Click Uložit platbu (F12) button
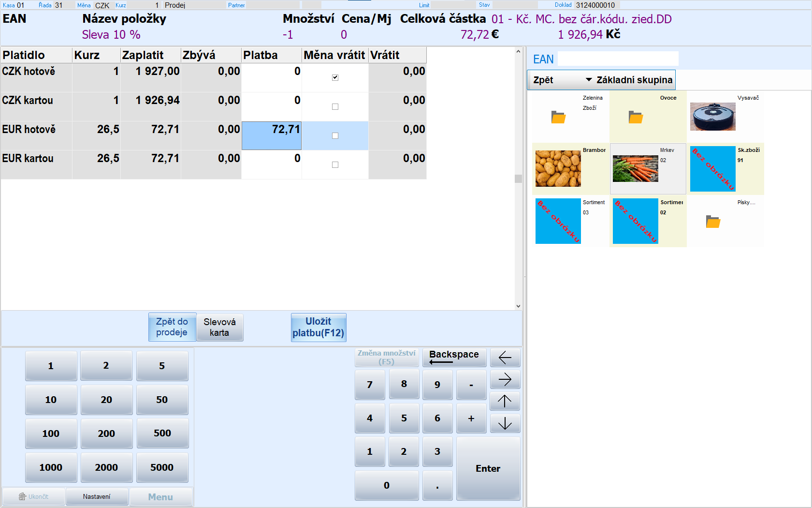 click(x=318, y=327)
